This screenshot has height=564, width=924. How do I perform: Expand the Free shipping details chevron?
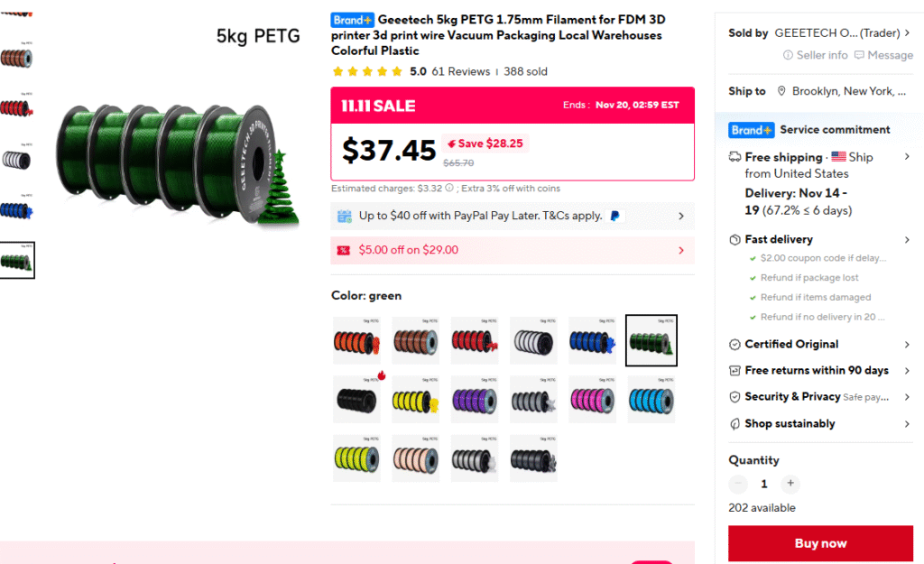907,157
